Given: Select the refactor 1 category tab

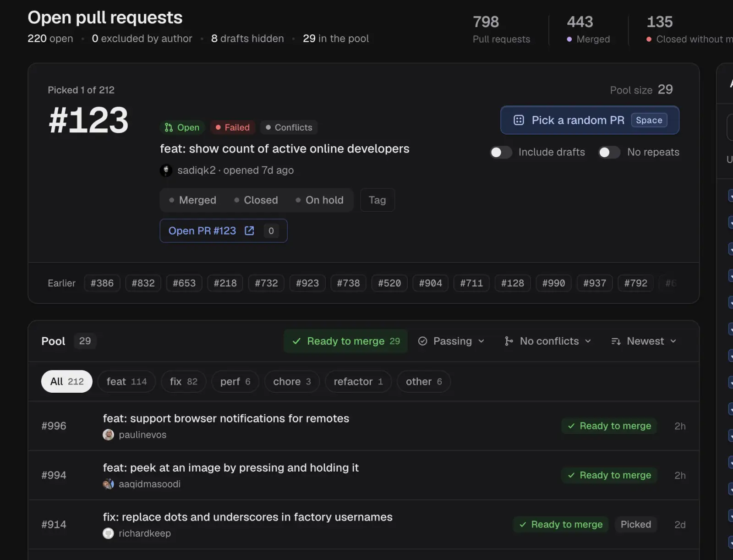Looking at the screenshot, I should click(x=358, y=381).
